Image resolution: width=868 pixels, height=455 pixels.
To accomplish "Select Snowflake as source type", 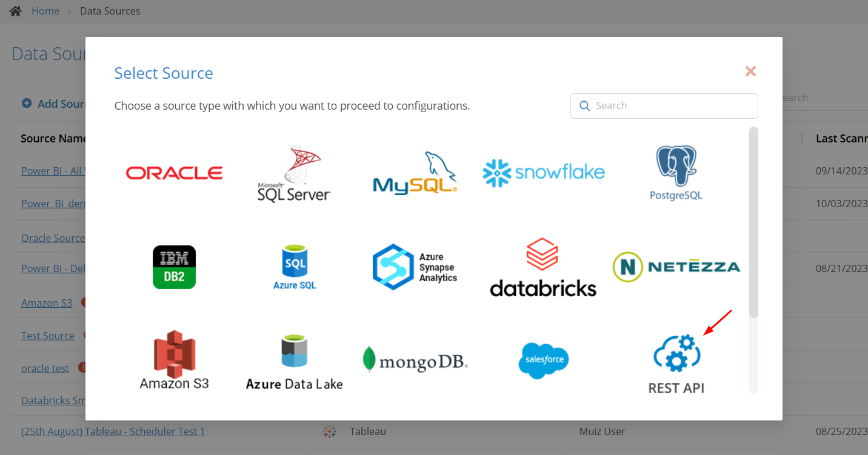I will click(x=544, y=173).
